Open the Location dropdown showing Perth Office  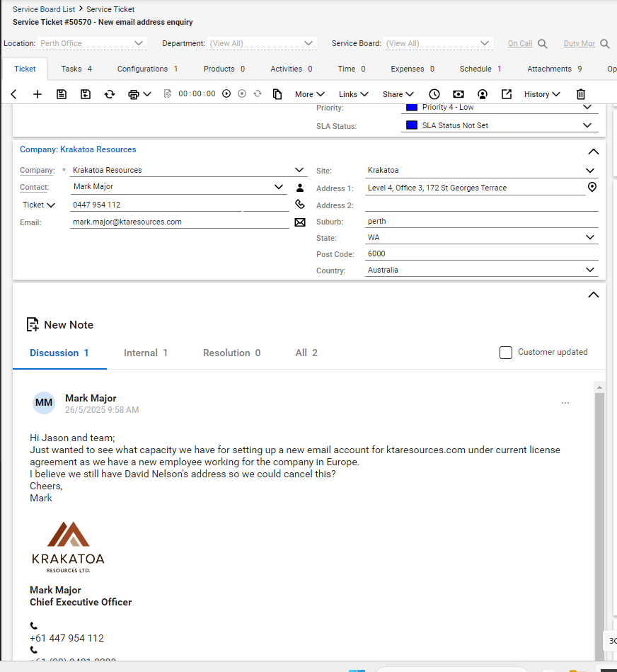point(92,43)
